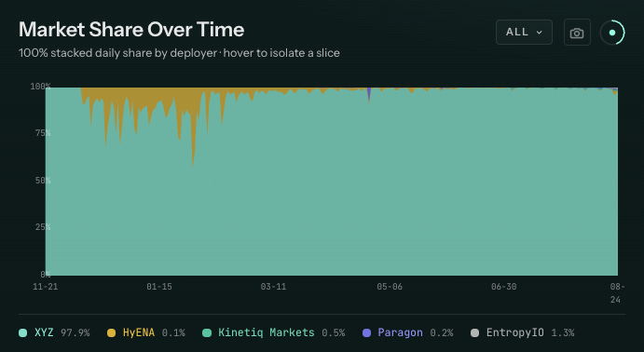Viewport: 644px width, 352px height.
Task: Click the chevron arrow next to ALL
Action: click(540, 33)
